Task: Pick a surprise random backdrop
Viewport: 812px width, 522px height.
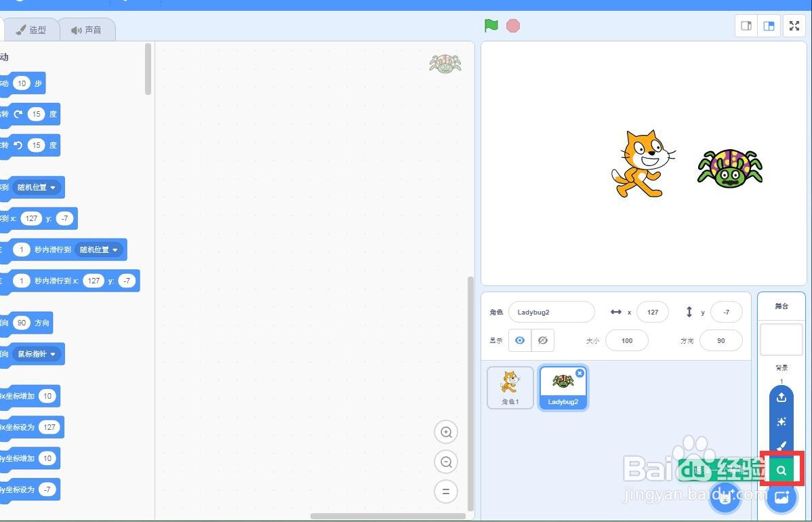Action: [x=781, y=422]
